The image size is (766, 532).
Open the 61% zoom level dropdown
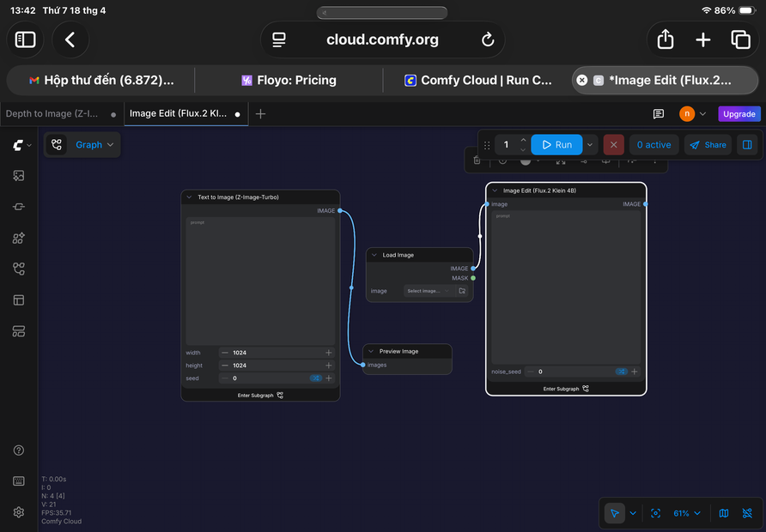coord(687,513)
